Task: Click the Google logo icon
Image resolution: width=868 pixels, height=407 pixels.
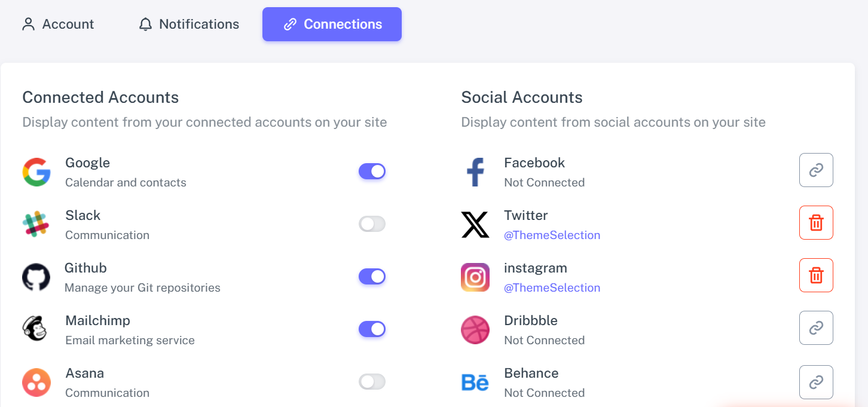Action: tap(36, 172)
